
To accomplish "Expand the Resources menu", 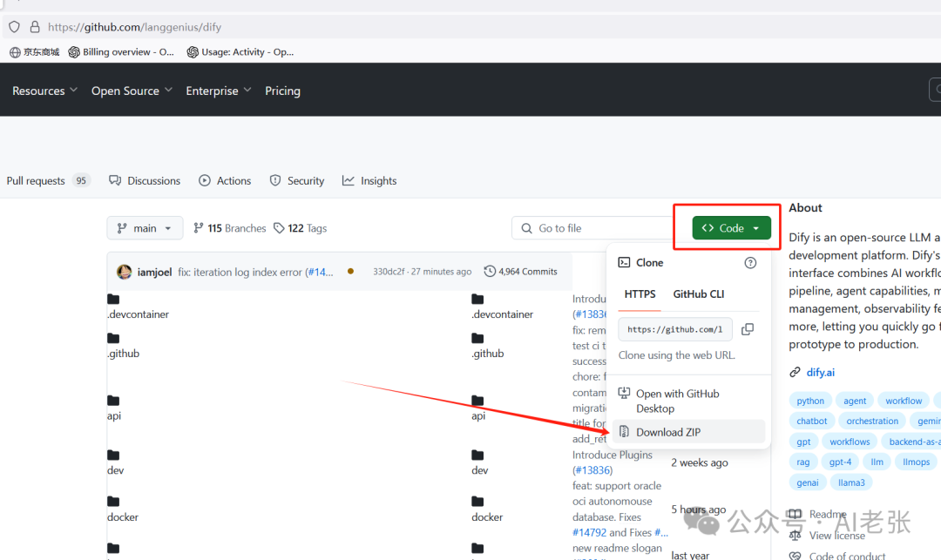I will pyautogui.click(x=45, y=91).
